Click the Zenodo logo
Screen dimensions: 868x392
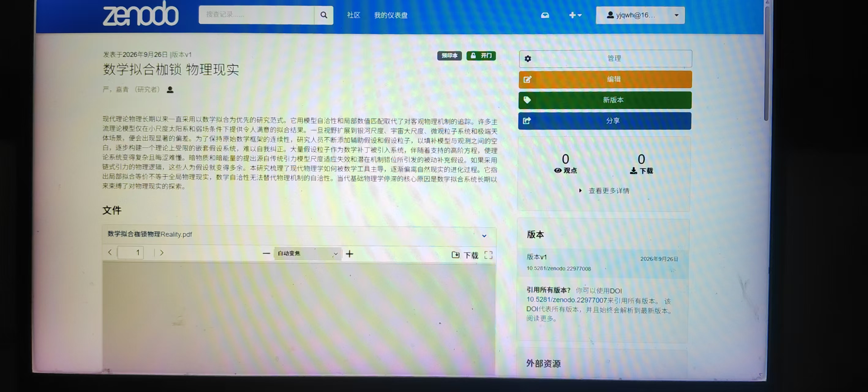click(141, 14)
